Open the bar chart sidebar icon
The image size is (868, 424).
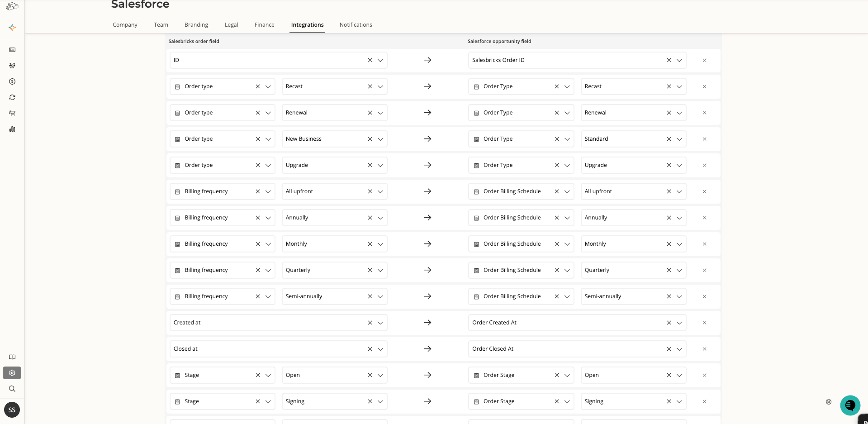12,129
